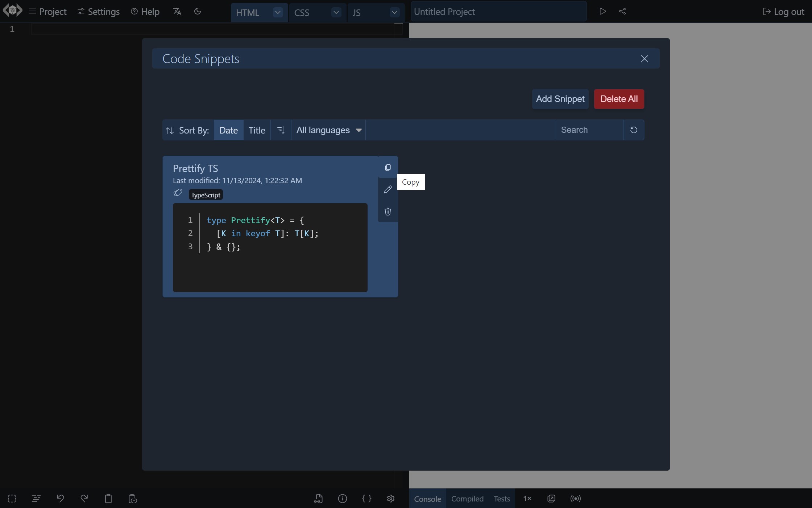812x508 pixels.
Task: Open editor settings with the gear icon
Action: (391, 499)
